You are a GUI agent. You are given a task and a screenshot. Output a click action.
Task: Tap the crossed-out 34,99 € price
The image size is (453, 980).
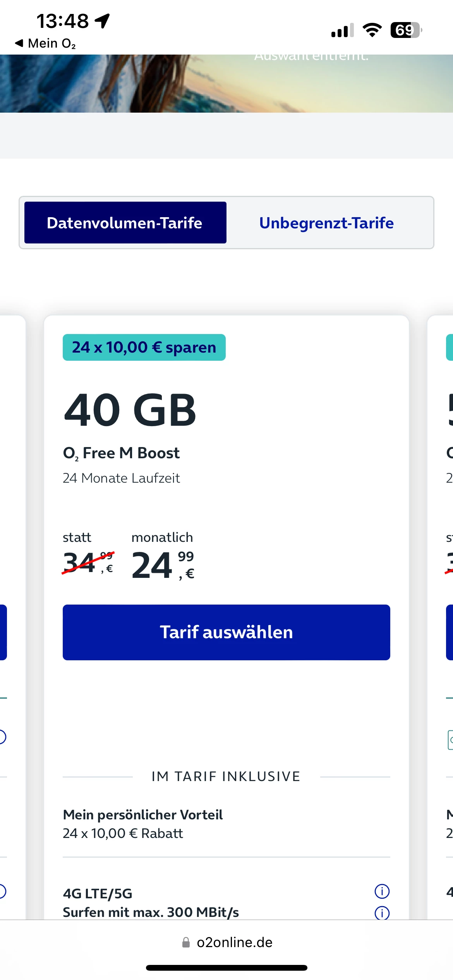[x=88, y=562]
